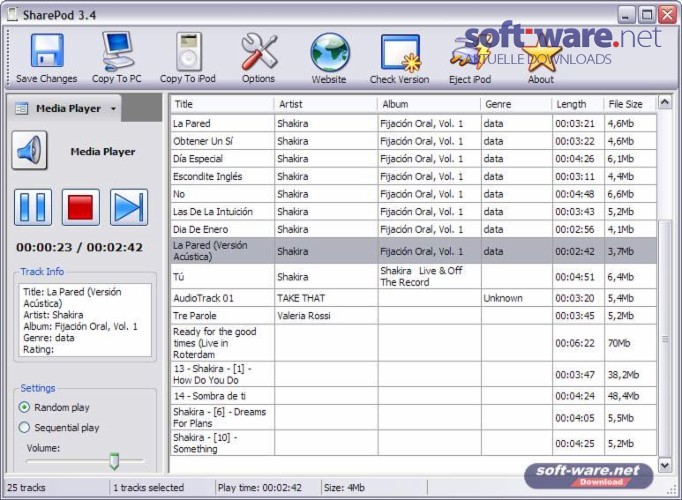
Task: Click the track list scroll down arrow
Action: pyautogui.click(x=665, y=465)
